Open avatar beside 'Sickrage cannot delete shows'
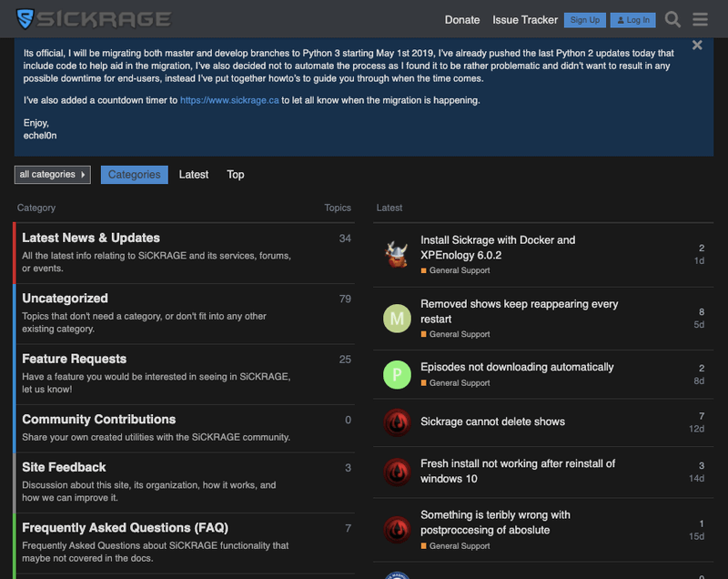 tap(397, 422)
